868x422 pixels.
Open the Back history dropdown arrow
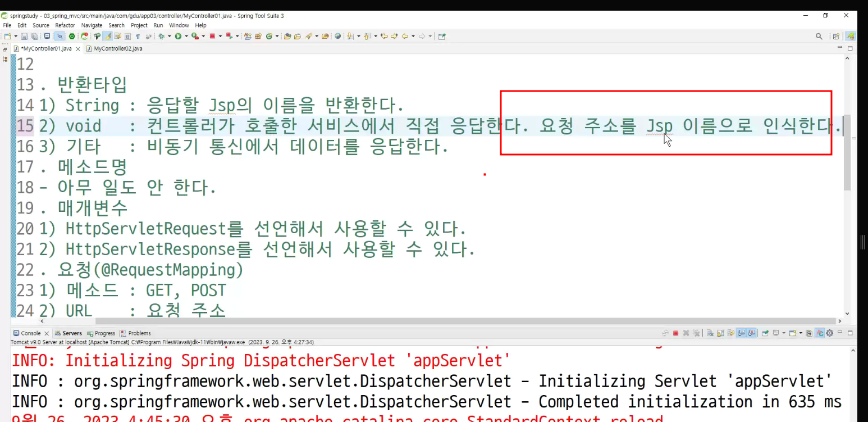[413, 36]
